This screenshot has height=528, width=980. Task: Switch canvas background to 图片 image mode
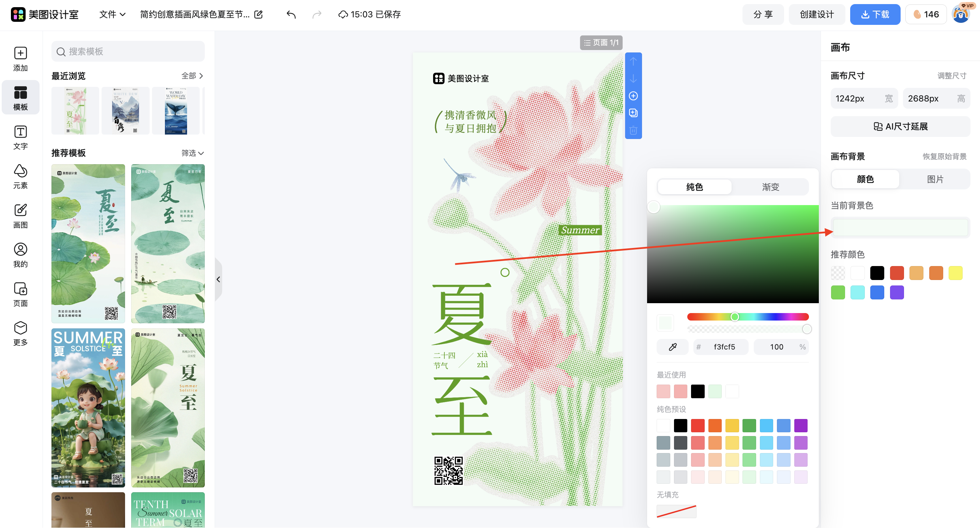(935, 179)
